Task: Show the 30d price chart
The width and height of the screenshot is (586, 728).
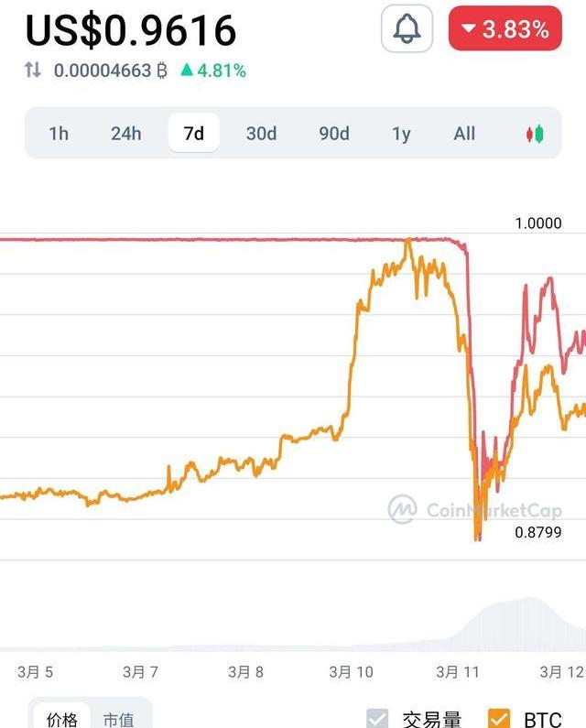Action: click(261, 134)
